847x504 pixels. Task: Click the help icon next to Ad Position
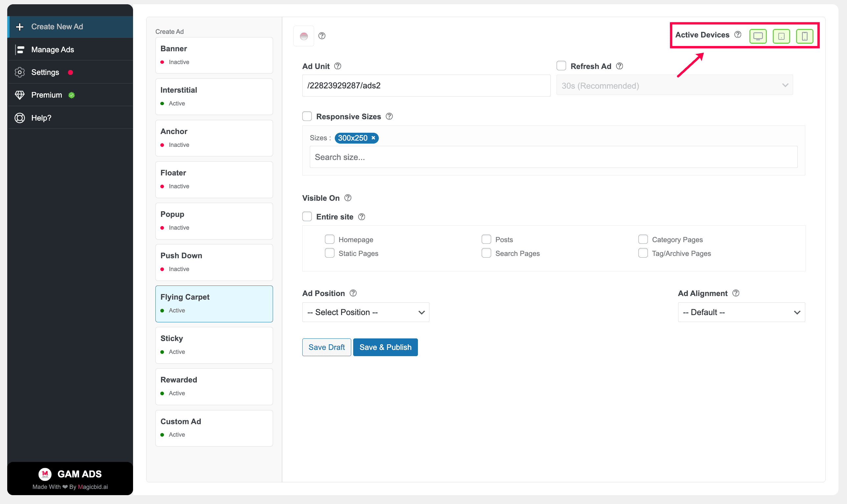pyautogui.click(x=353, y=293)
